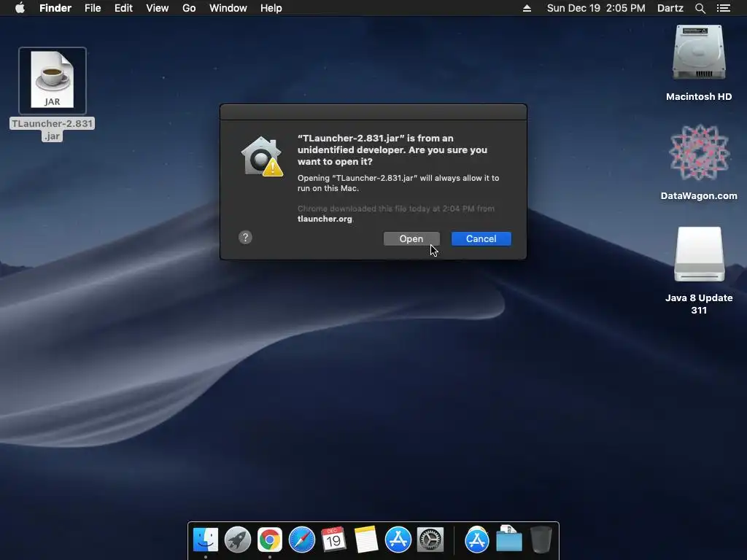Open the help question mark button in dialog
Viewport: 747px width, 560px height.
[245, 237]
